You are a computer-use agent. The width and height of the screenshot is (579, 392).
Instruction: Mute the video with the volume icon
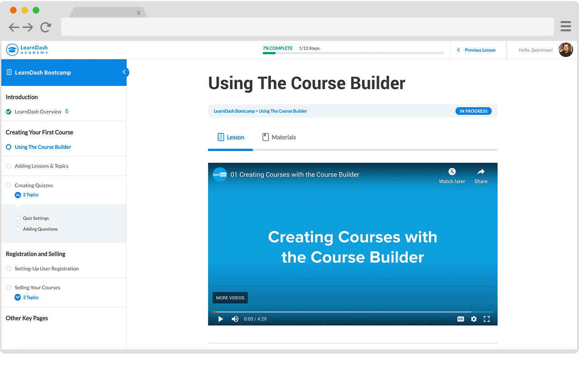pos(235,319)
